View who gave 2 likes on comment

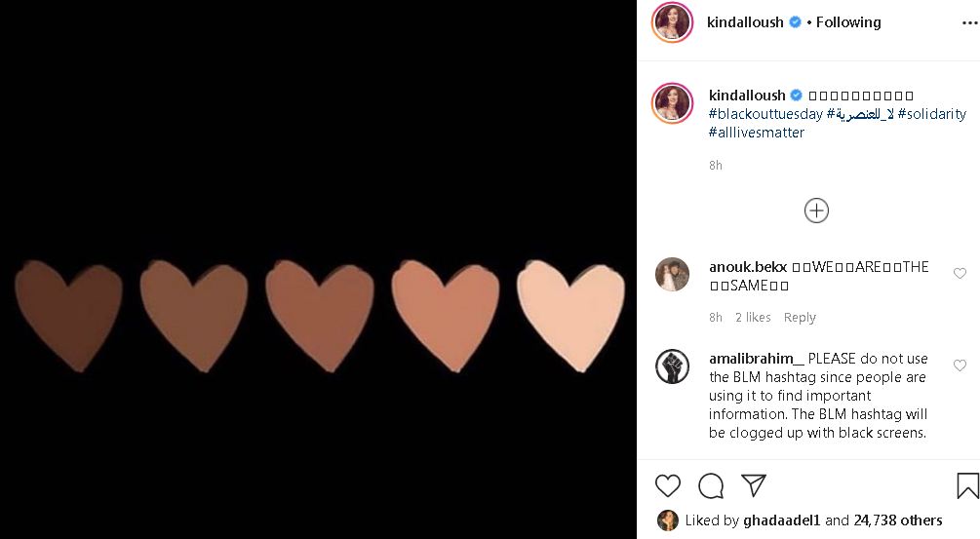[753, 318]
